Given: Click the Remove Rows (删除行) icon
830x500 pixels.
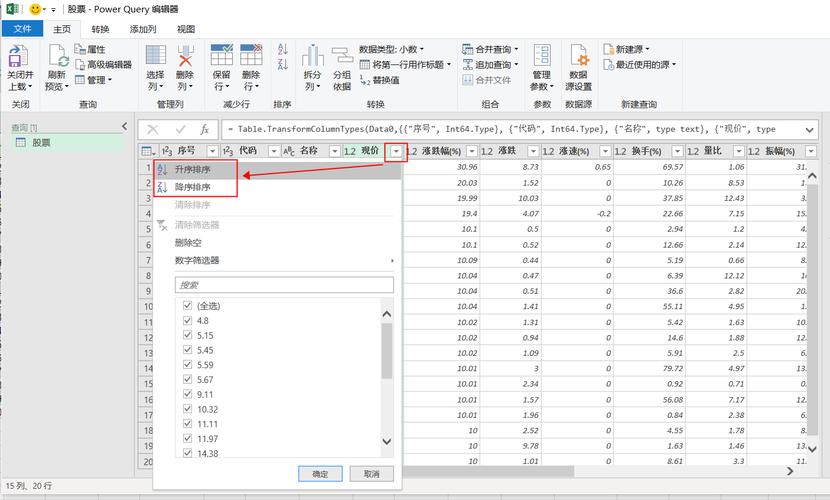Looking at the screenshot, I should pyautogui.click(x=251, y=55).
